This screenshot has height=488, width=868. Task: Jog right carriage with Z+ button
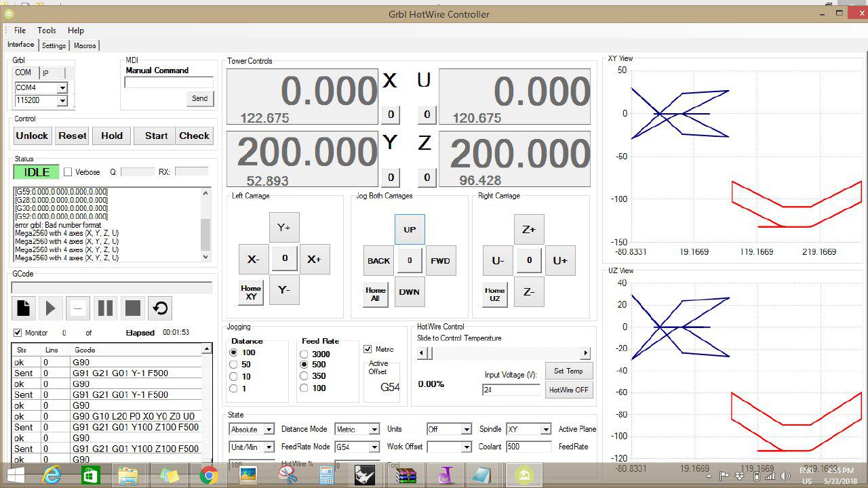pos(529,229)
